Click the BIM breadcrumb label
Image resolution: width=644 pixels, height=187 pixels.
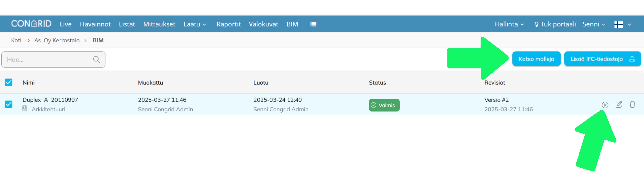click(98, 40)
